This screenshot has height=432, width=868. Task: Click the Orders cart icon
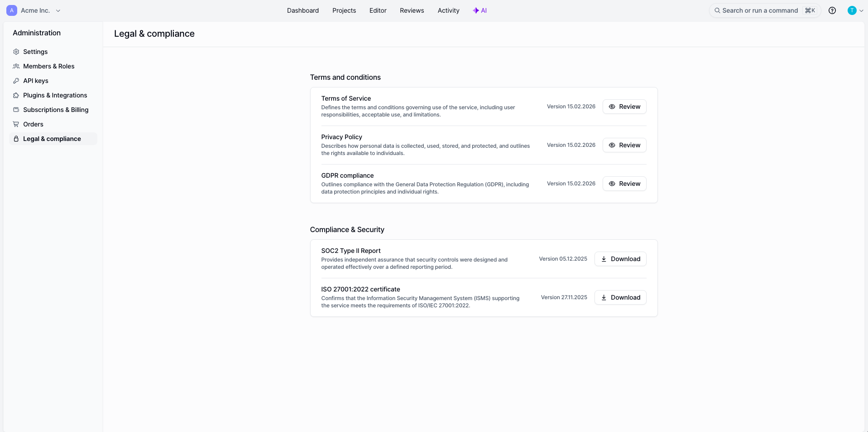[x=16, y=124]
